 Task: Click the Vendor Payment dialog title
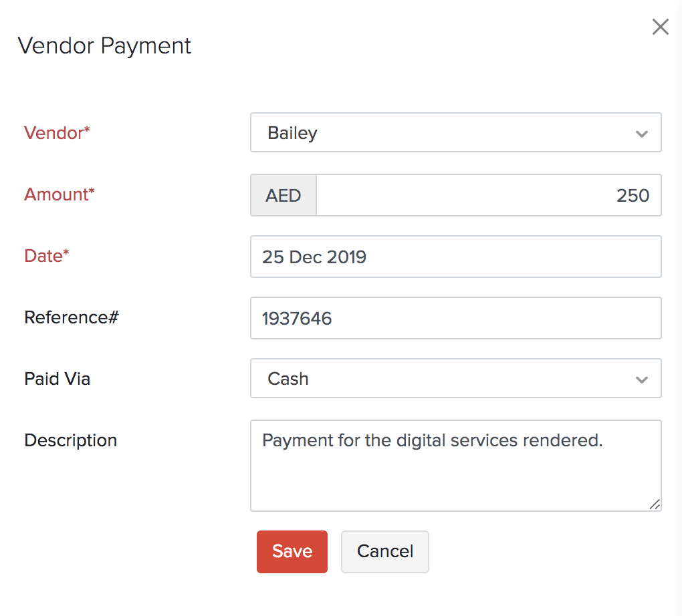[x=104, y=46]
